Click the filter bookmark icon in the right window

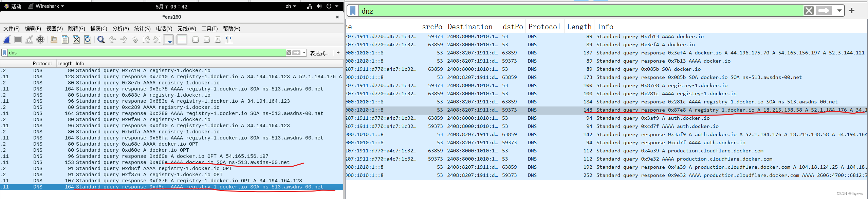353,11
